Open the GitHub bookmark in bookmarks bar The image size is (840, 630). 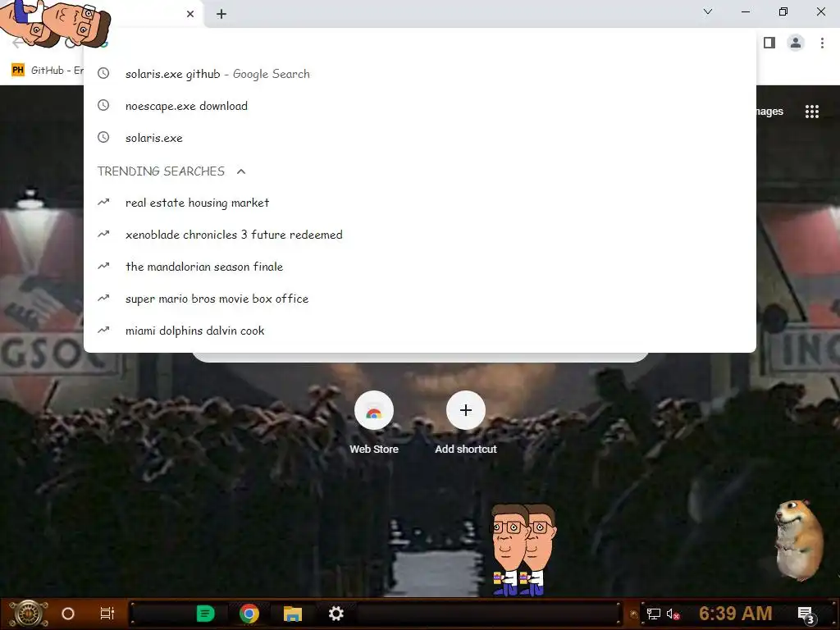point(47,71)
